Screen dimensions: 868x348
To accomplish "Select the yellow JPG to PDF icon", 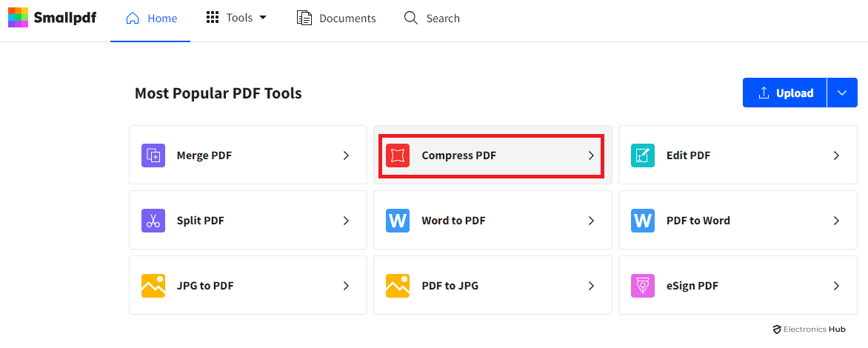I will click(x=153, y=286).
